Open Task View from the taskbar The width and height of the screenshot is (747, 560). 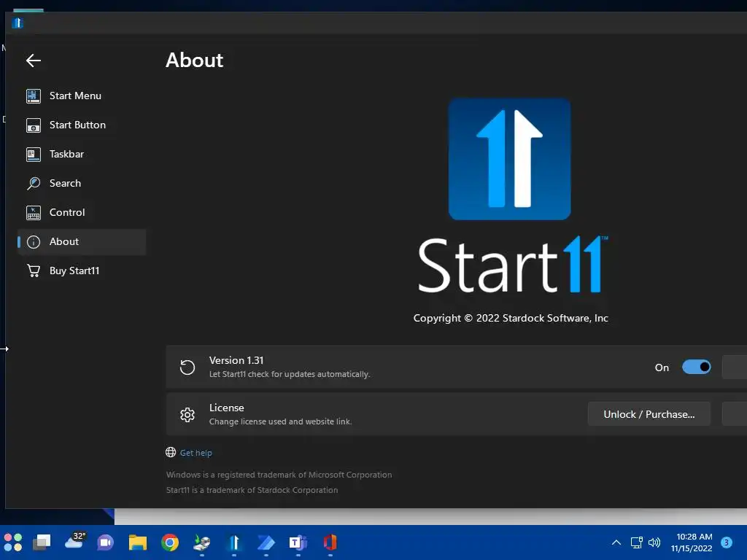[42, 542]
